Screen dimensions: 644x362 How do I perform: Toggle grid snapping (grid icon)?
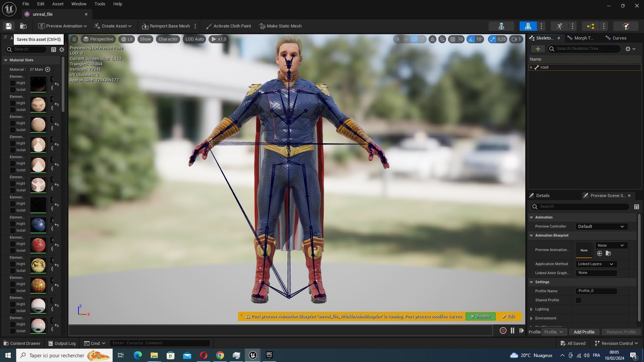pos(453,39)
